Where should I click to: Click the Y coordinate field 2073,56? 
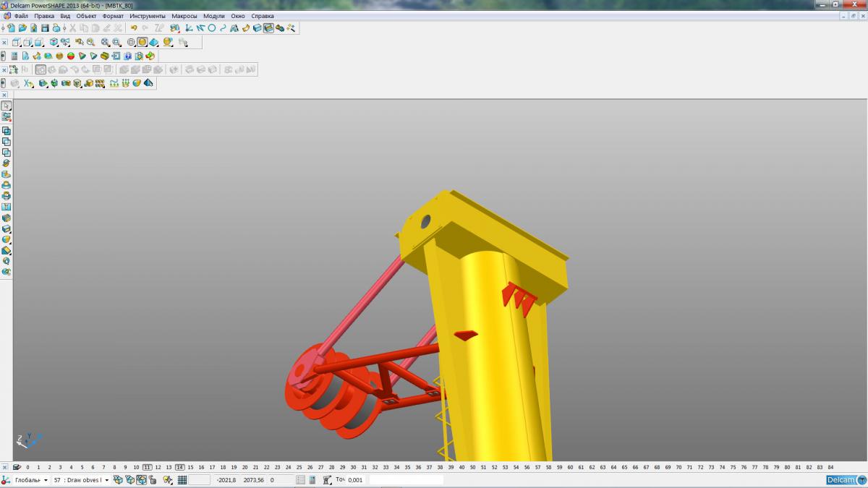(253, 480)
